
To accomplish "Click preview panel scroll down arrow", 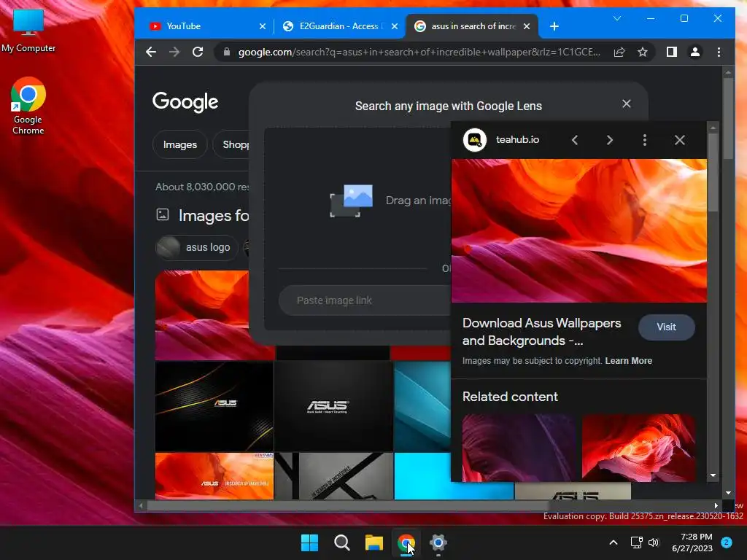I will pyautogui.click(x=713, y=475).
